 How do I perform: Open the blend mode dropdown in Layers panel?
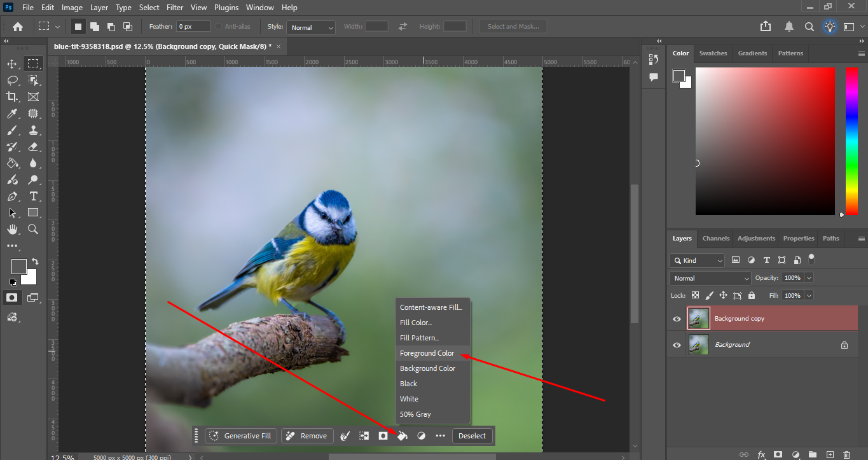click(709, 277)
